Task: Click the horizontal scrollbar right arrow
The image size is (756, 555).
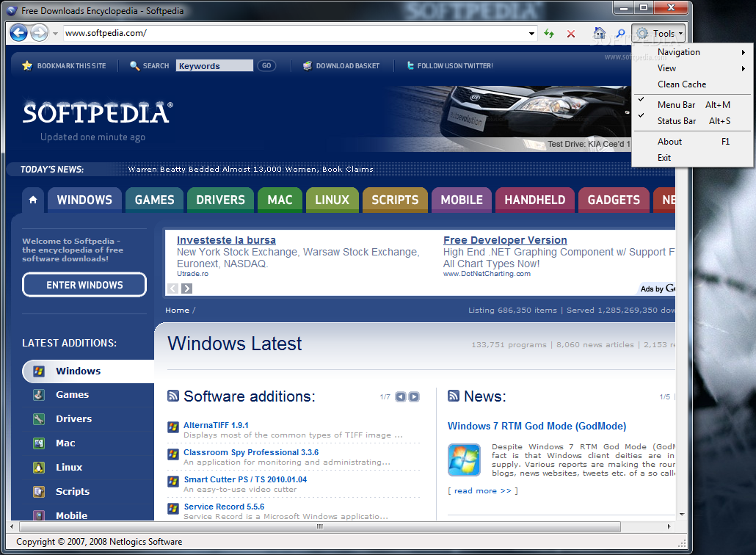Action: click(x=669, y=526)
